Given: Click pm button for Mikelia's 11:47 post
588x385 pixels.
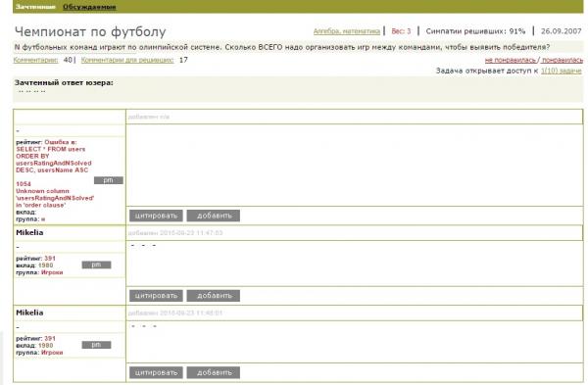Looking at the screenshot, I should (x=96, y=265).
